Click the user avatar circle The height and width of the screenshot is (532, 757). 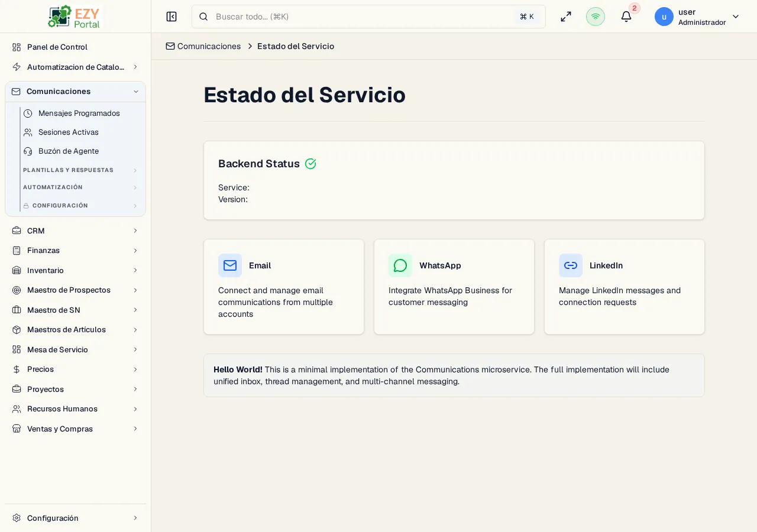pos(664,17)
